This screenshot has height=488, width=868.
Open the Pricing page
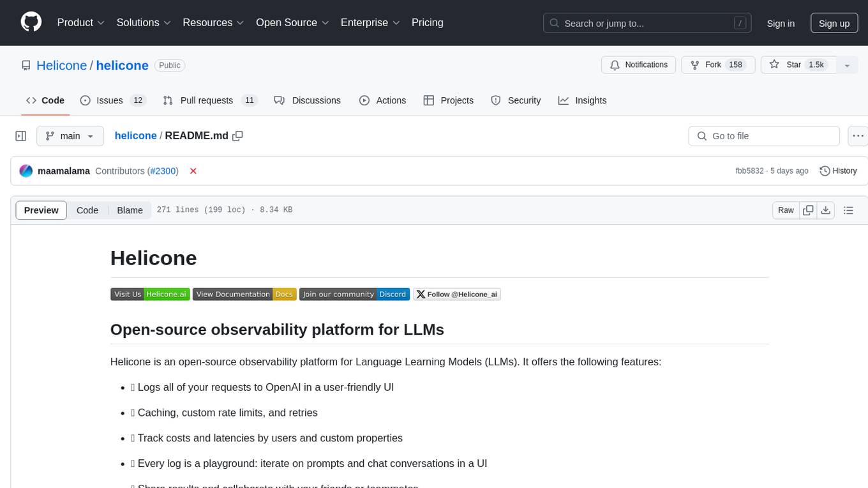point(428,22)
